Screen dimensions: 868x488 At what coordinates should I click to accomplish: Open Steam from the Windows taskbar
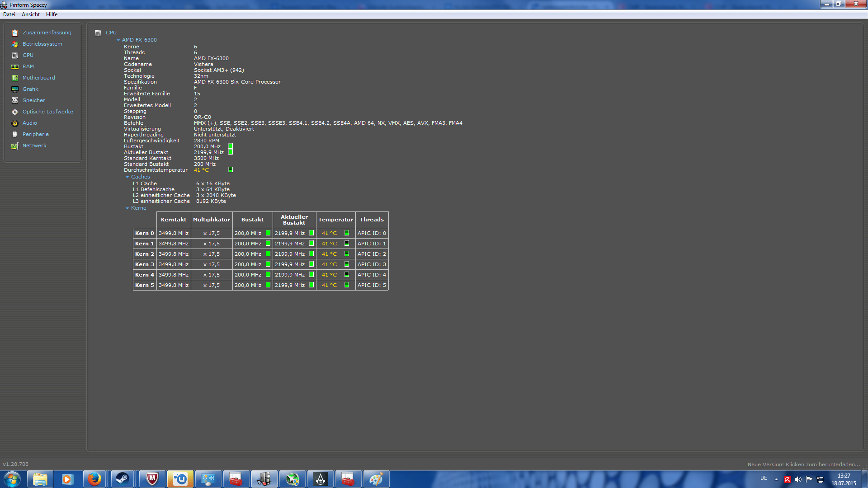[x=122, y=479]
